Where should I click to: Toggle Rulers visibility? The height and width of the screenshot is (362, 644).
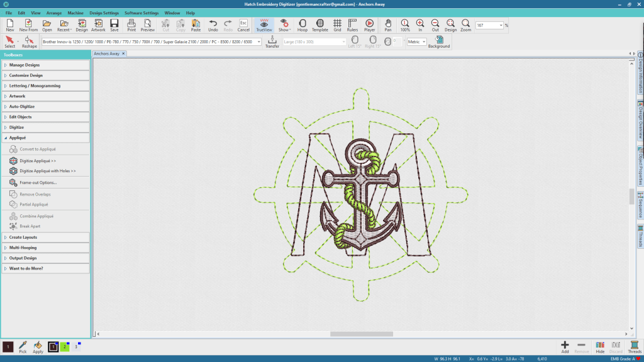click(x=352, y=25)
